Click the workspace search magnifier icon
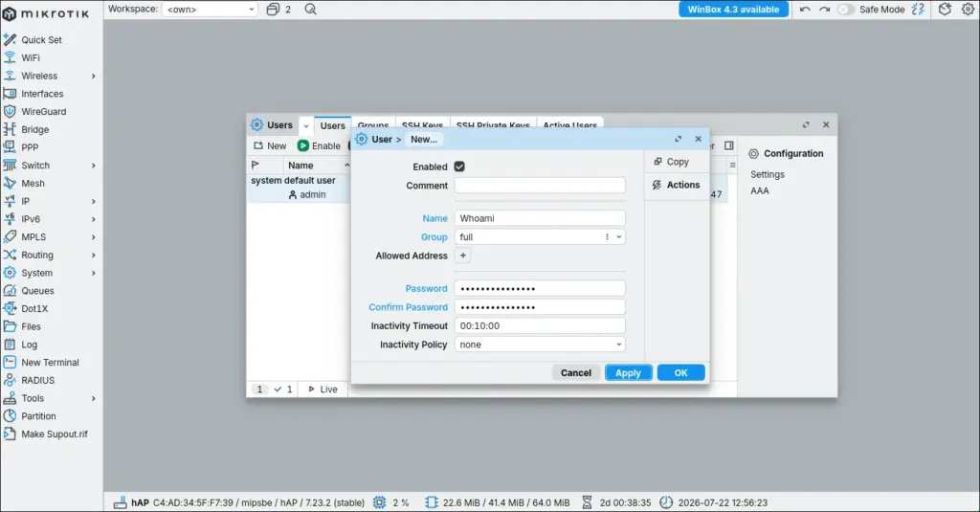Screen dimensions: 980x512 pyautogui.click(x=311, y=10)
